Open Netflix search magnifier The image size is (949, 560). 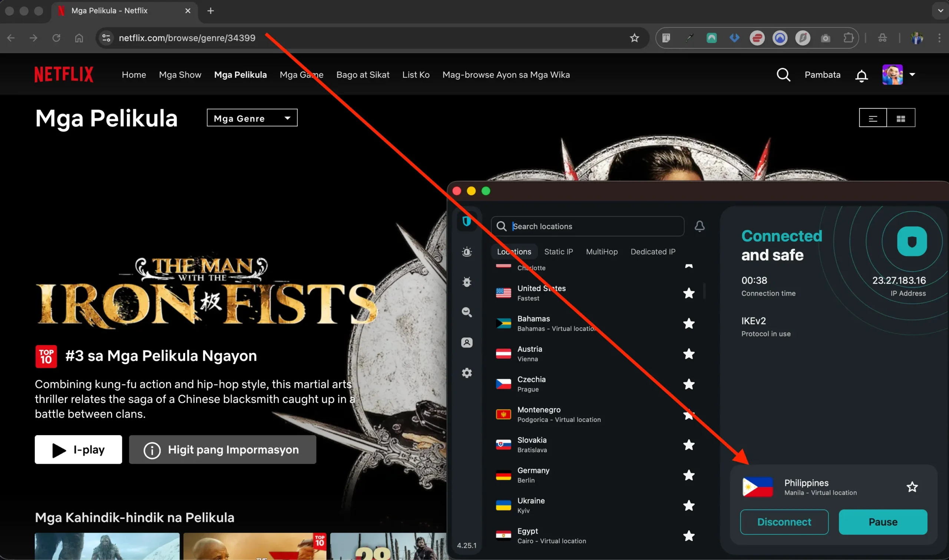coord(783,75)
